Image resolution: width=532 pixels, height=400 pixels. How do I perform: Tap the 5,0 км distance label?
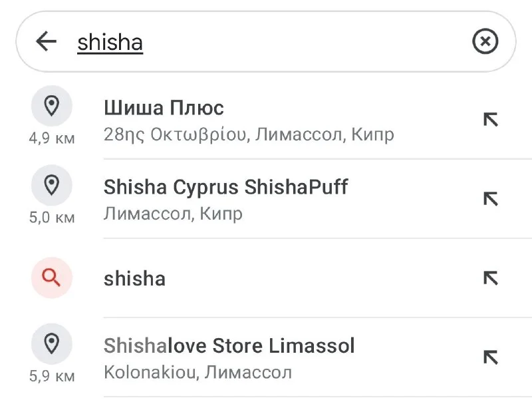pyautogui.click(x=52, y=218)
